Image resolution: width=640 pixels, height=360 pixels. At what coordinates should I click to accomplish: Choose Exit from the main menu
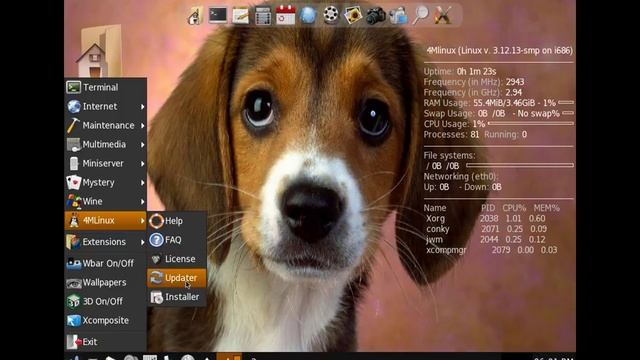tap(105, 342)
